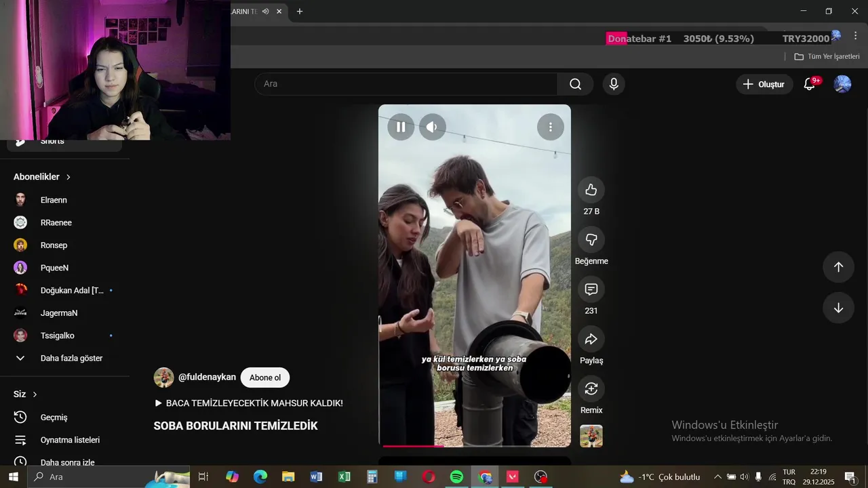Launch Copilot from the taskbar
The height and width of the screenshot is (488, 868).
[x=232, y=477]
